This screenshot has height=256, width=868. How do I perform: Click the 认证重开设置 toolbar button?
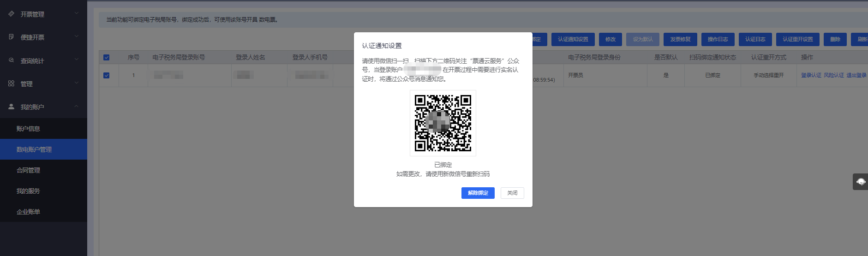798,39
